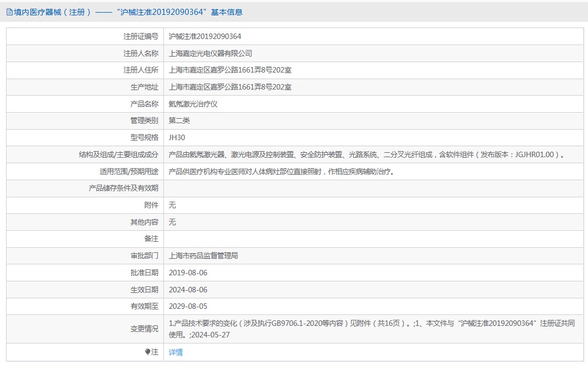
Task: Click the empty 产品储存条件及有效期 value cell
Action: coord(373,188)
